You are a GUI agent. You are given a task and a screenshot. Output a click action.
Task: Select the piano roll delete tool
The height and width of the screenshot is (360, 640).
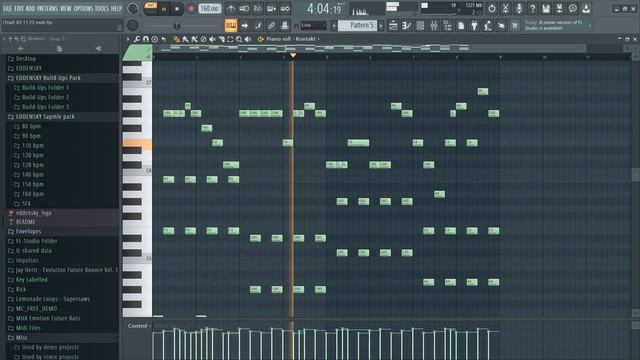click(203, 39)
